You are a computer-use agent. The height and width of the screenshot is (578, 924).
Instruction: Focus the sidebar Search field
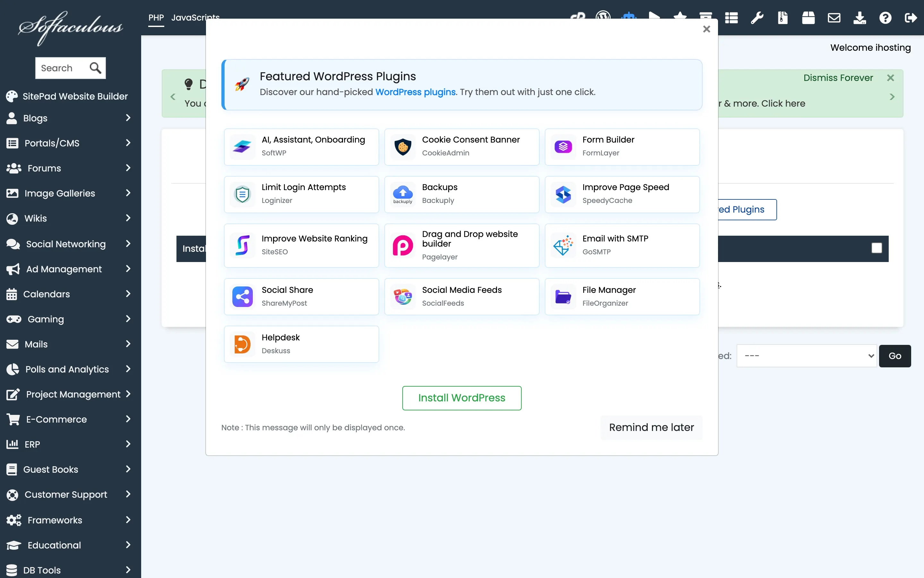tap(63, 68)
